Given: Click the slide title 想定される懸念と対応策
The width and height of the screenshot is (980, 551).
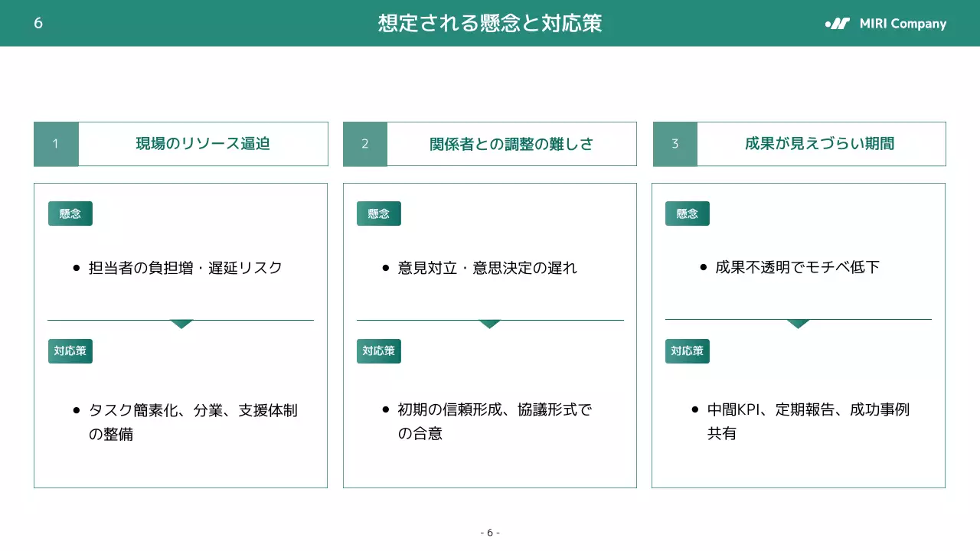Looking at the screenshot, I should pyautogui.click(x=490, y=24).
